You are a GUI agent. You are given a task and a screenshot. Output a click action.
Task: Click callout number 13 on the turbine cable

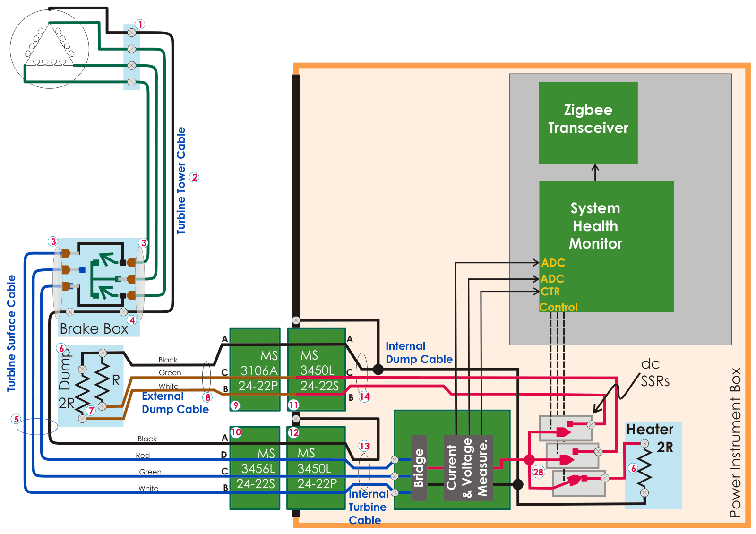[364, 446]
